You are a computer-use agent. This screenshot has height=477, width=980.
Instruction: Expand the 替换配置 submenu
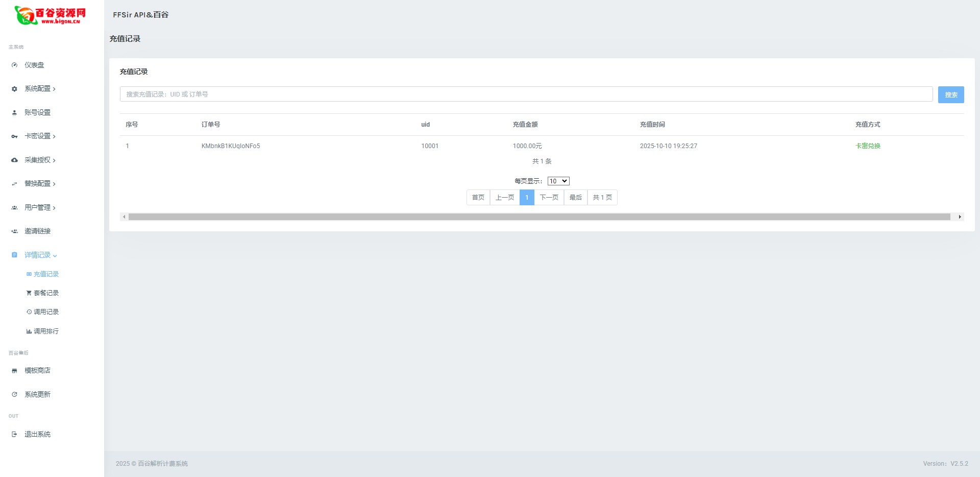coord(40,184)
